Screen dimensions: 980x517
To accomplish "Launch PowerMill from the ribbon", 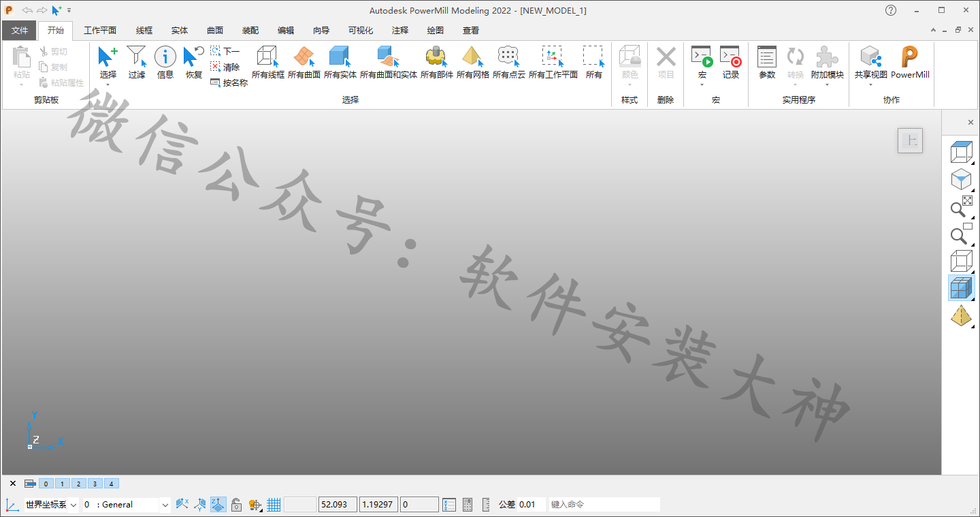I will pos(910,62).
